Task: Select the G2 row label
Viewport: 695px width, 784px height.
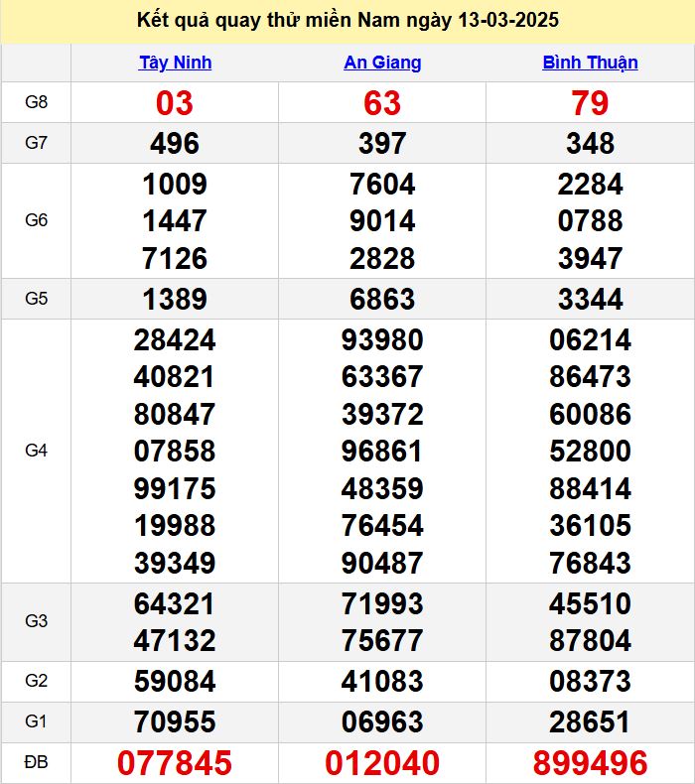Action: point(36,681)
